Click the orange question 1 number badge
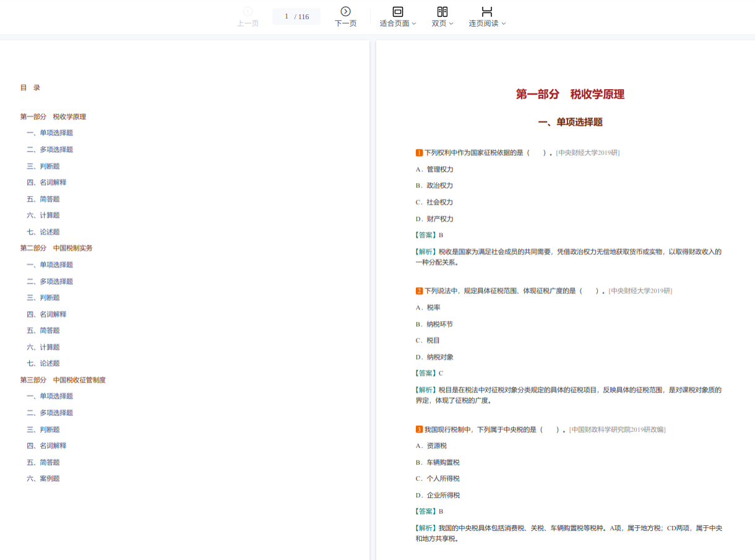Screen dimensions: 755x560 pyautogui.click(x=419, y=153)
